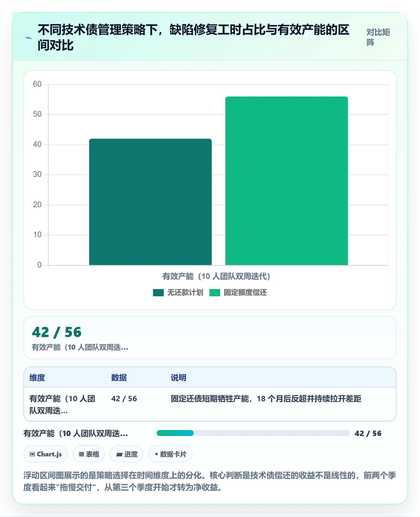Click the bar icon in the 进度 chip
The height and width of the screenshot is (517, 420).
119,455
